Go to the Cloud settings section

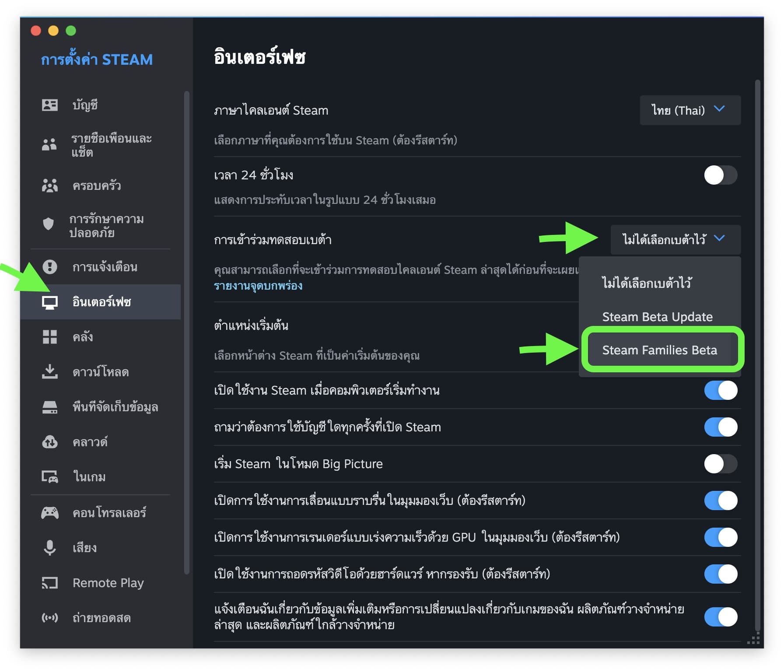pyautogui.click(x=90, y=442)
